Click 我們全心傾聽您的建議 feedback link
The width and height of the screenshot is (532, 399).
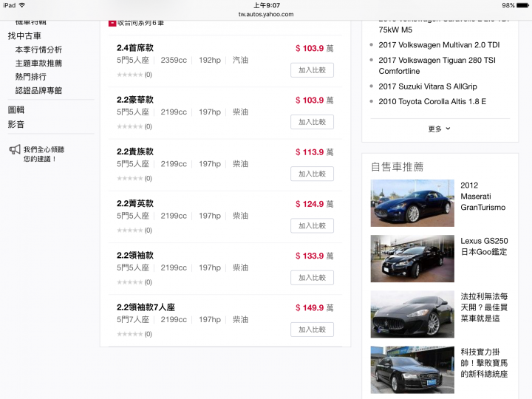point(44,154)
